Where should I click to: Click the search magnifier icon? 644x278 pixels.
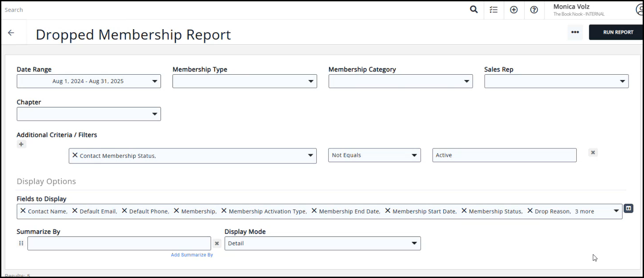coord(474,10)
